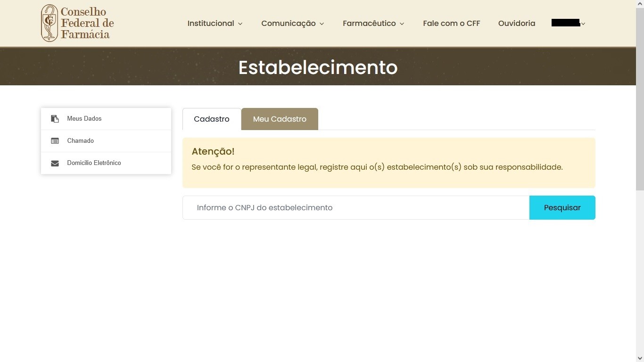Expand the Comunicação dropdown menu
The height and width of the screenshot is (362, 644).
(293, 24)
